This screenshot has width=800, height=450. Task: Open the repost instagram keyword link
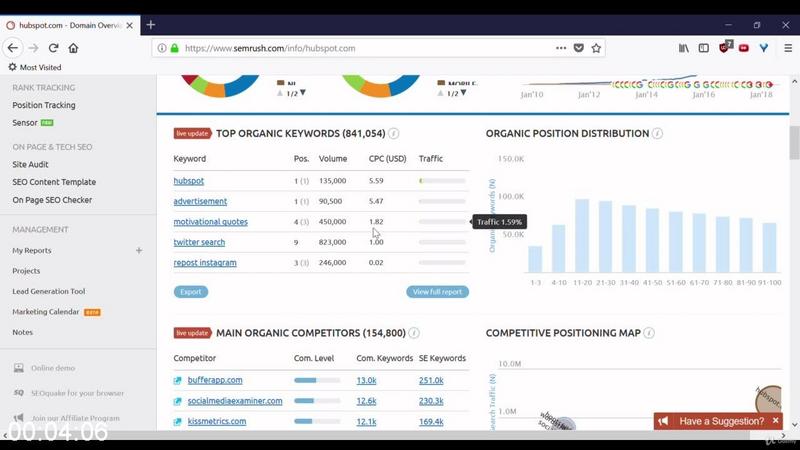tap(205, 263)
